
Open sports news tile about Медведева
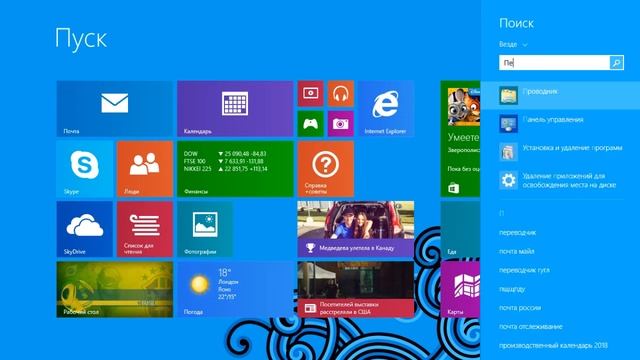(x=356, y=229)
